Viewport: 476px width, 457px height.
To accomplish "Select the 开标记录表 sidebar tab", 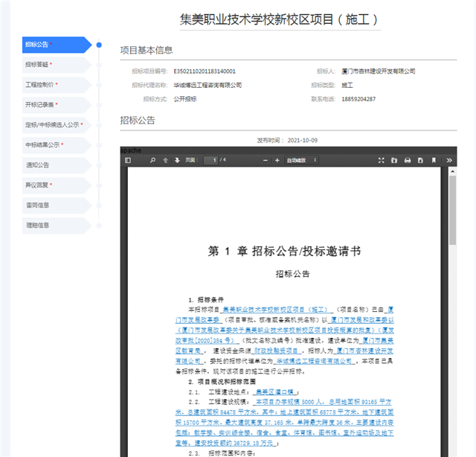I will (x=57, y=105).
